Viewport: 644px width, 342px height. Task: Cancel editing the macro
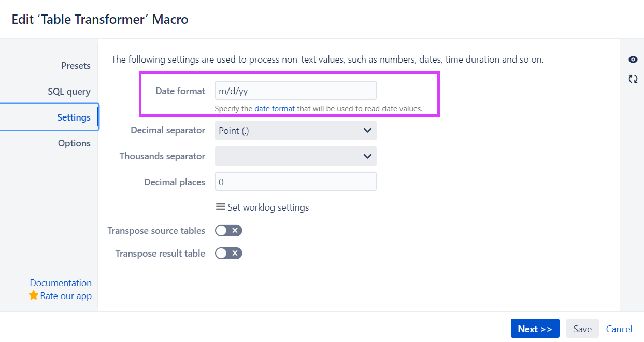point(619,328)
